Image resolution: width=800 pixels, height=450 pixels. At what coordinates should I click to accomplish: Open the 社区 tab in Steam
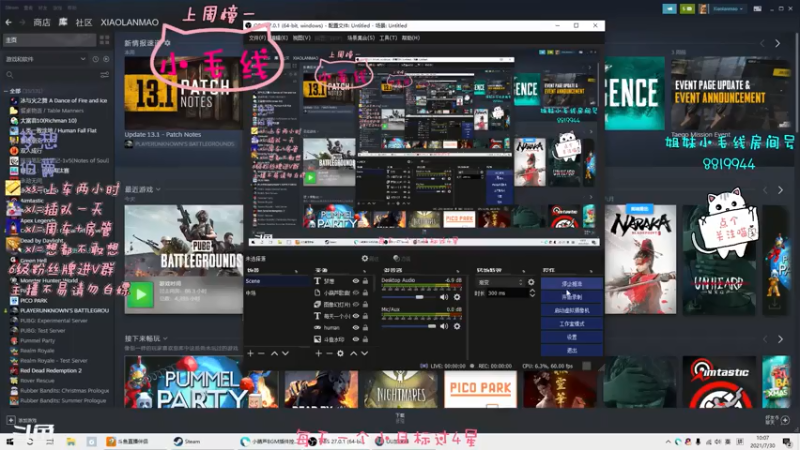[84, 22]
